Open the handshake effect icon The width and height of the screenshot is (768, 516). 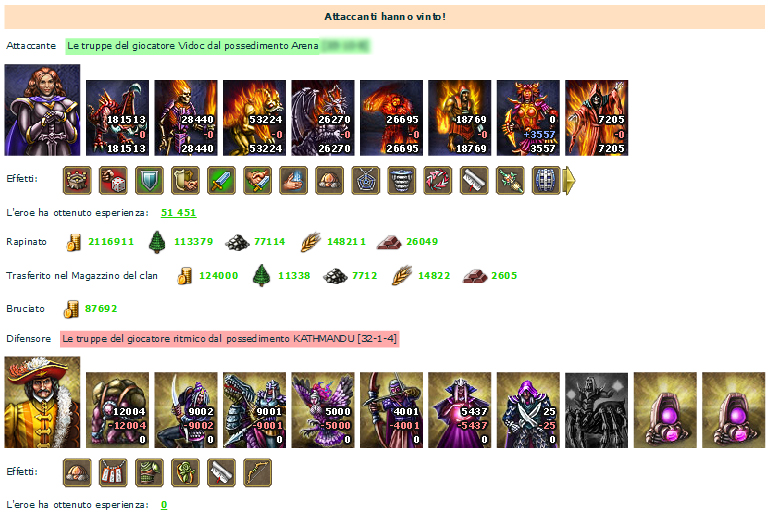(x=257, y=180)
